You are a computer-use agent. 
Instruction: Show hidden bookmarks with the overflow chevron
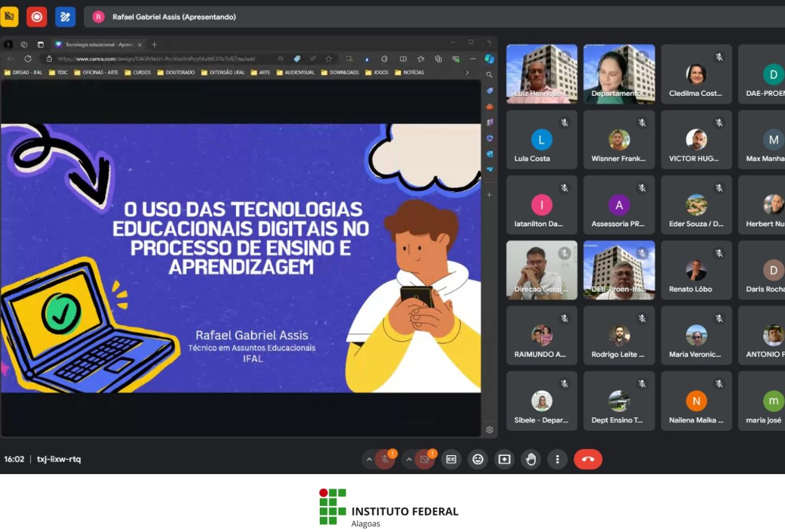tap(468, 72)
